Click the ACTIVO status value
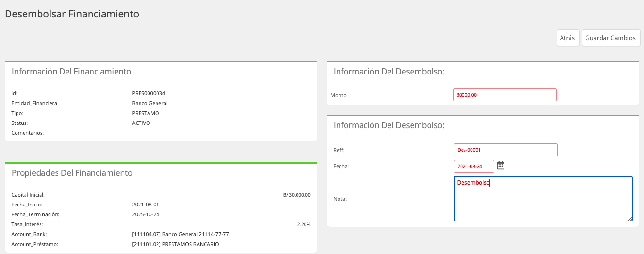The image size is (644, 254). click(x=141, y=123)
